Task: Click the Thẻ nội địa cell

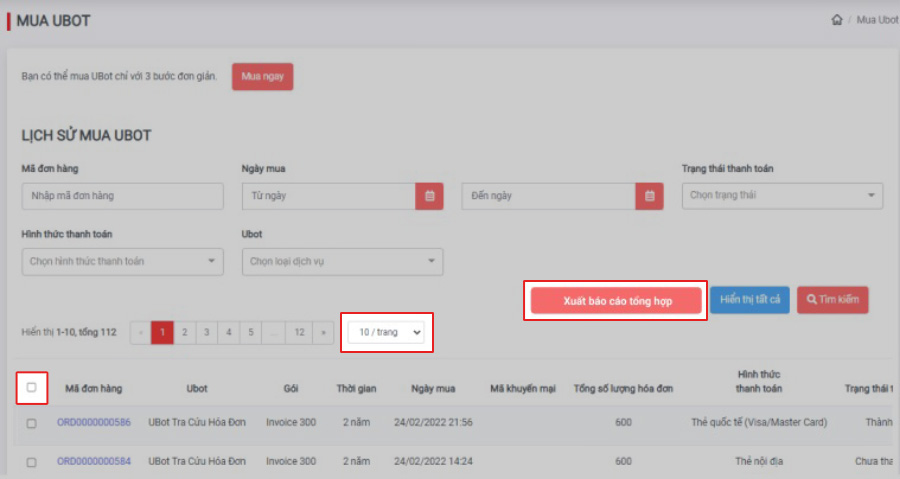Action: pos(759,462)
